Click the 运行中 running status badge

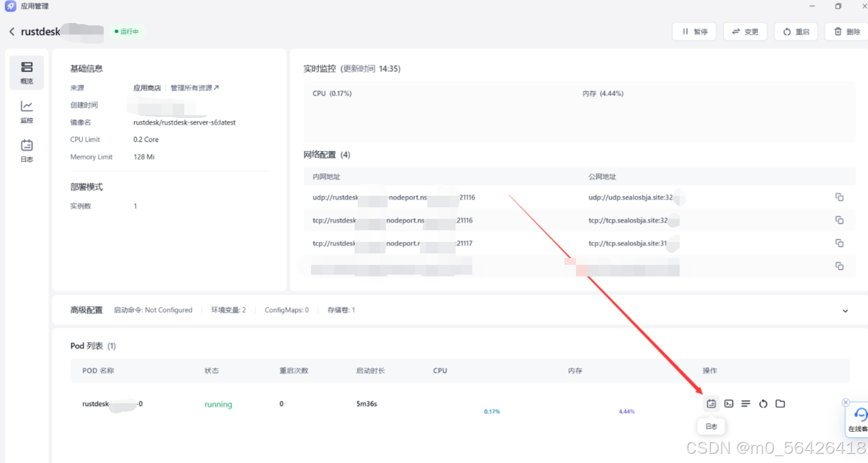pyautogui.click(x=127, y=32)
